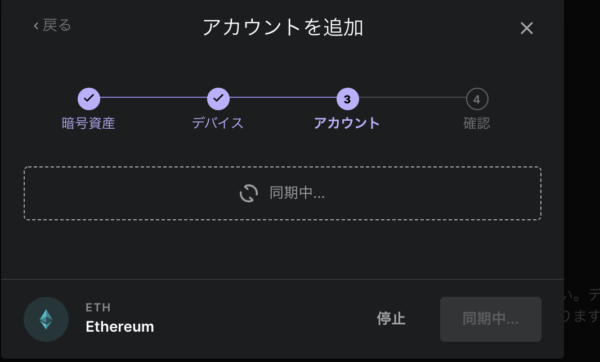
Task: Select the 暗号資産 step label
Action: (88, 123)
